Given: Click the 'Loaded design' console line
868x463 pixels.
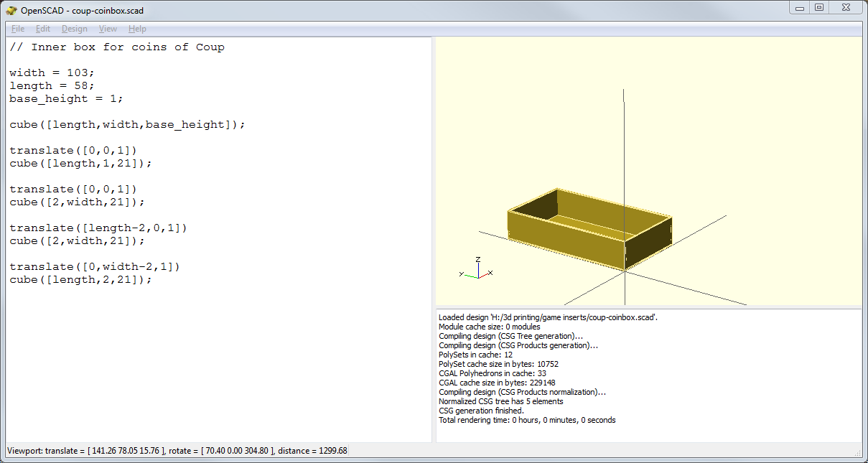Looking at the screenshot, I should 549,317.
